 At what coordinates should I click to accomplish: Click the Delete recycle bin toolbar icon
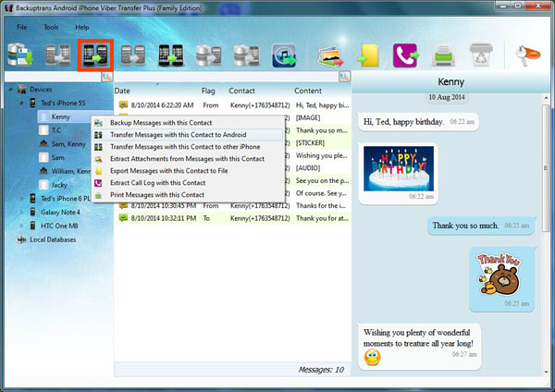[481, 55]
